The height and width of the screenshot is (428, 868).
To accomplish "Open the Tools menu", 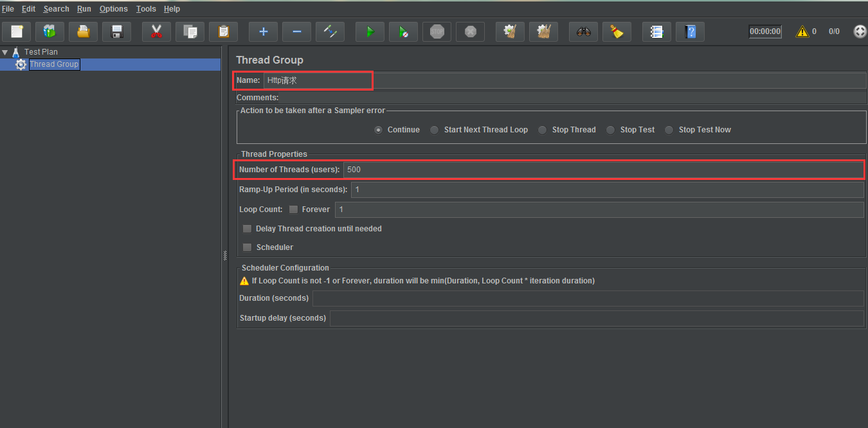I will click(146, 9).
